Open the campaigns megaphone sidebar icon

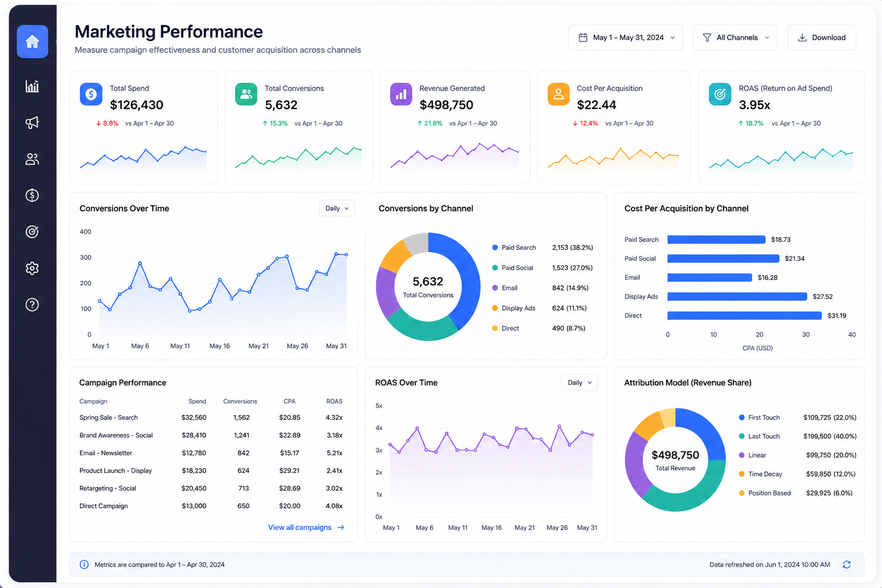point(32,122)
